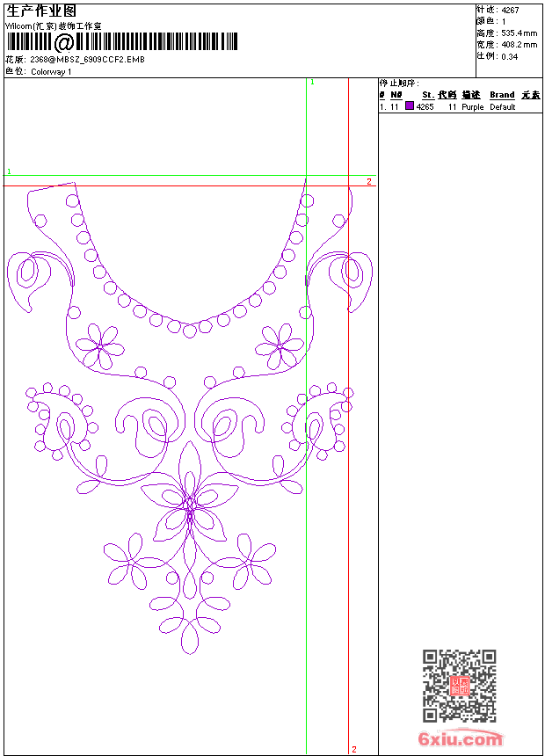Click the width value 408.2 mm
This screenshot has height=756, width=545.
click(x=519, y=44)
